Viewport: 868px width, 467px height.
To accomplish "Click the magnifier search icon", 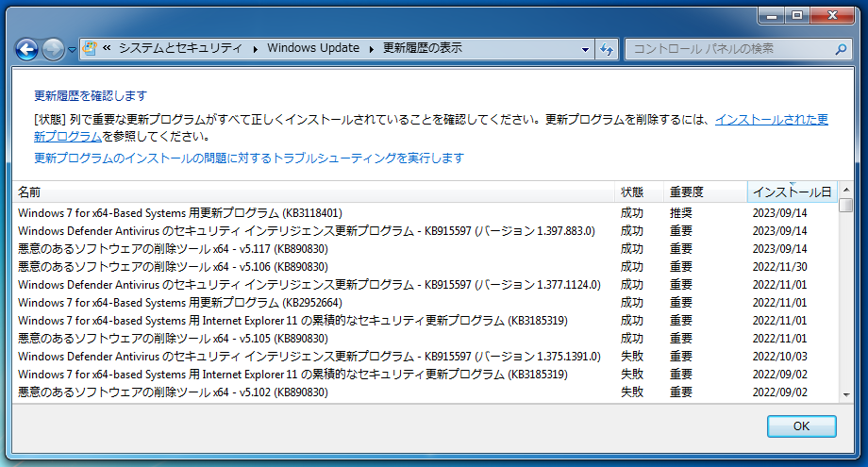I will pos(841,49).
